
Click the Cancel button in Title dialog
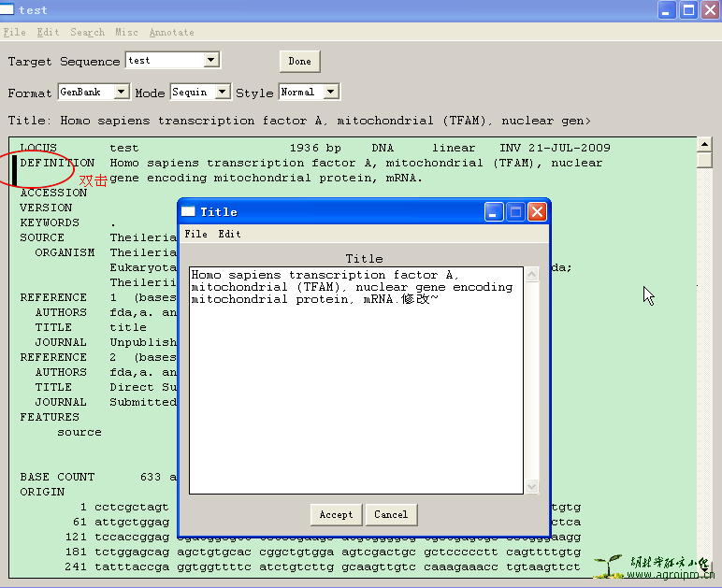point(391,514)
